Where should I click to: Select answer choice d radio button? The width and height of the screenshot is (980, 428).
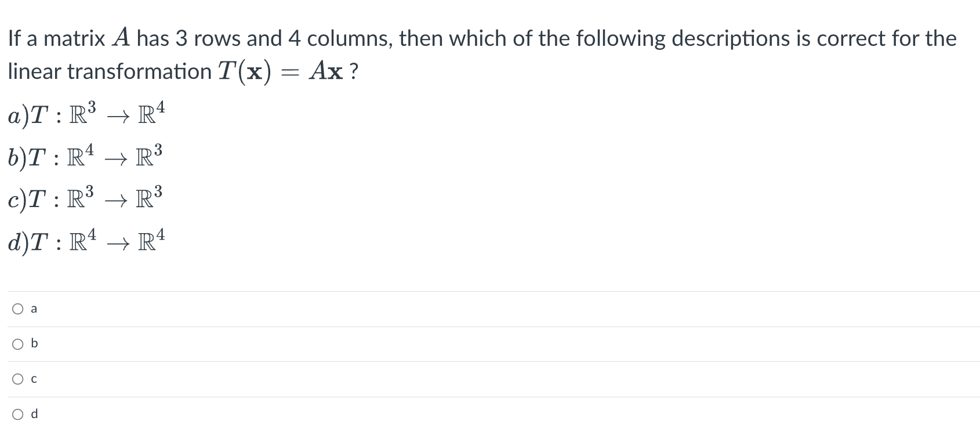[x=17, y=414]
